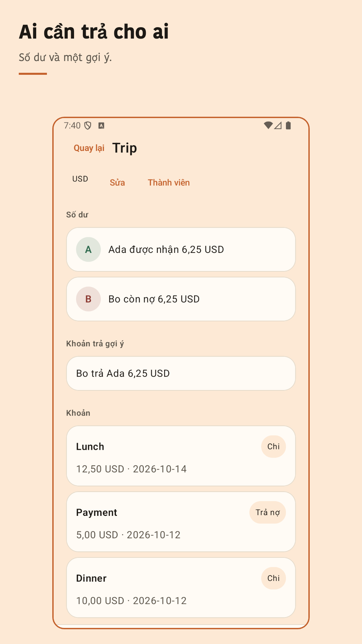Screen dimensions: 362x644
Task: Tap the cellular signal icon
Action: [278, 125]
